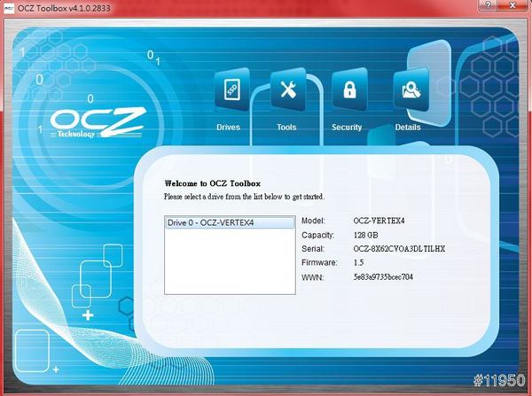Click the OCZ Technology logo
The width and height of the screenshot is (532, 396).
98,123
